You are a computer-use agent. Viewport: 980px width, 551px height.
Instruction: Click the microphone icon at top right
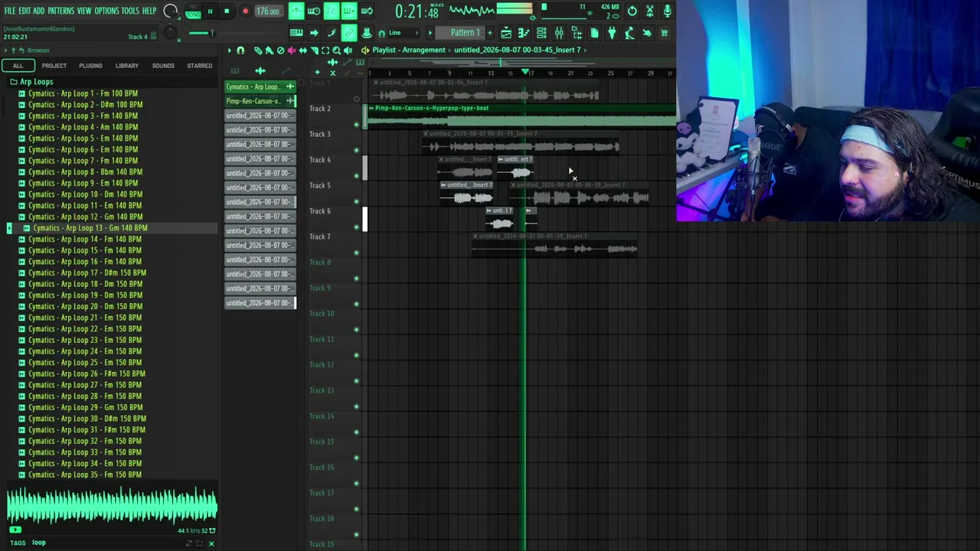667,11
